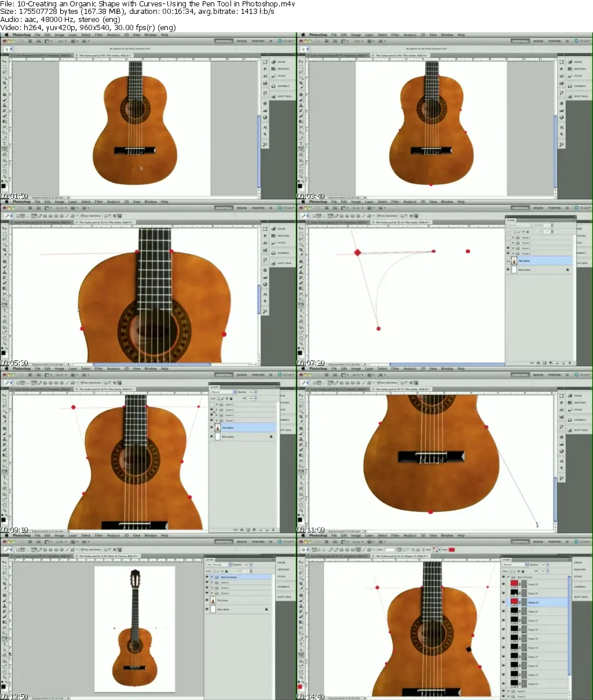Show more workspaces with >> in 00:09:10 frame
593x700 pixels.
click(x=271, y=375)
